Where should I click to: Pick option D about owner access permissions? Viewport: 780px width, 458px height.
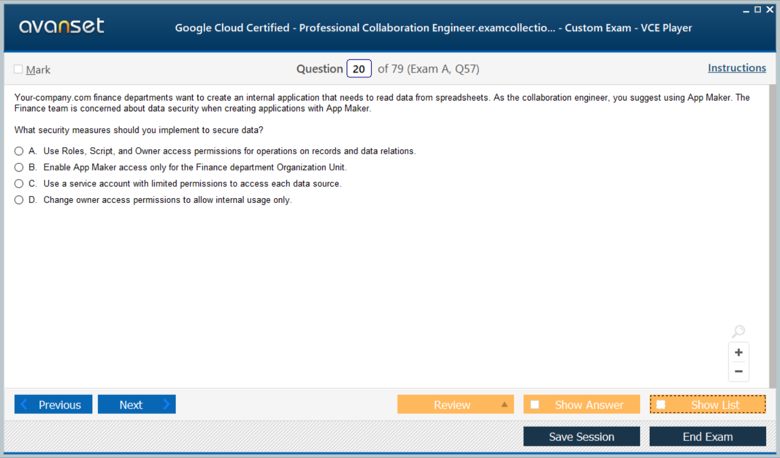19,200
